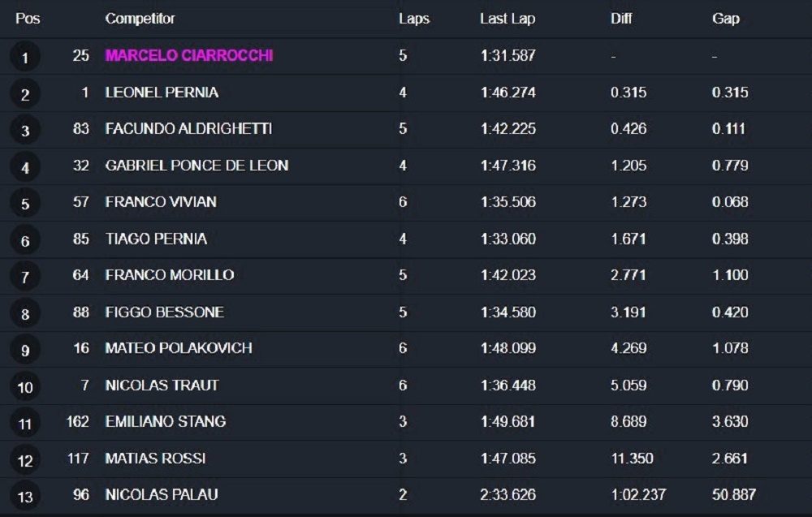This screenshot has height=517, width=812.
Task: Sort by the Laps column header
Action: pyautogui.click(x=414, y=19)
